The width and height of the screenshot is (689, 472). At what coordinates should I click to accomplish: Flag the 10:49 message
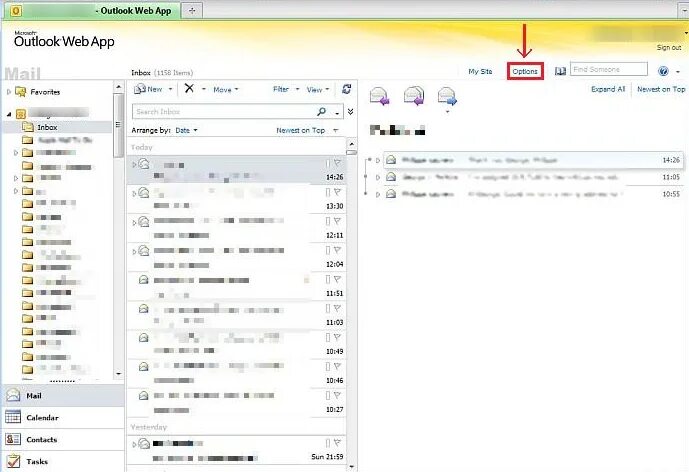coord(337,337)
